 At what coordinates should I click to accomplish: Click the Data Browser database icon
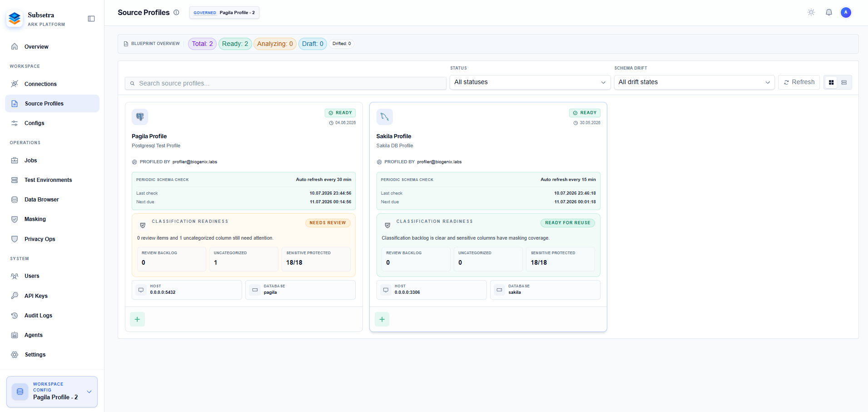coord(15,200)
